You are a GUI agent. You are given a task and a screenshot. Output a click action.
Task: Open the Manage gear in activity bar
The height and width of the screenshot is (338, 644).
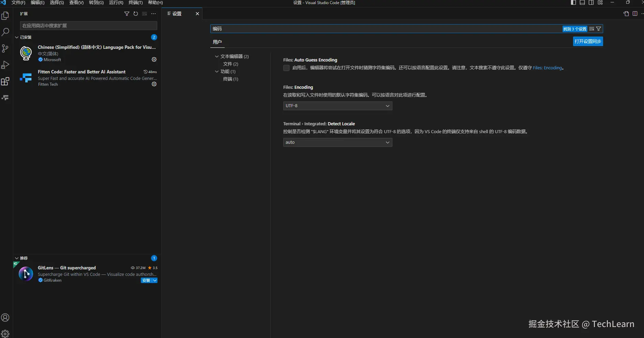pos(5,334)
